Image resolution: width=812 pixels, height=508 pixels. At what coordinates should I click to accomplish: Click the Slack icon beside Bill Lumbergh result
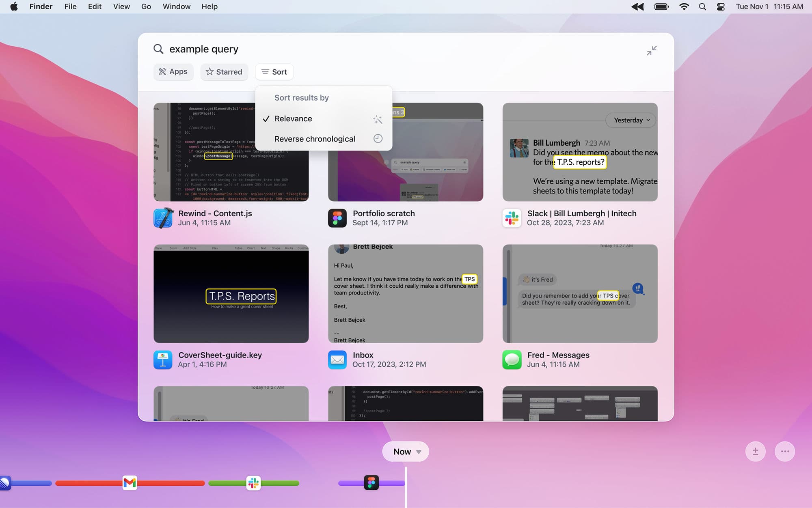(x=512, y=218)
